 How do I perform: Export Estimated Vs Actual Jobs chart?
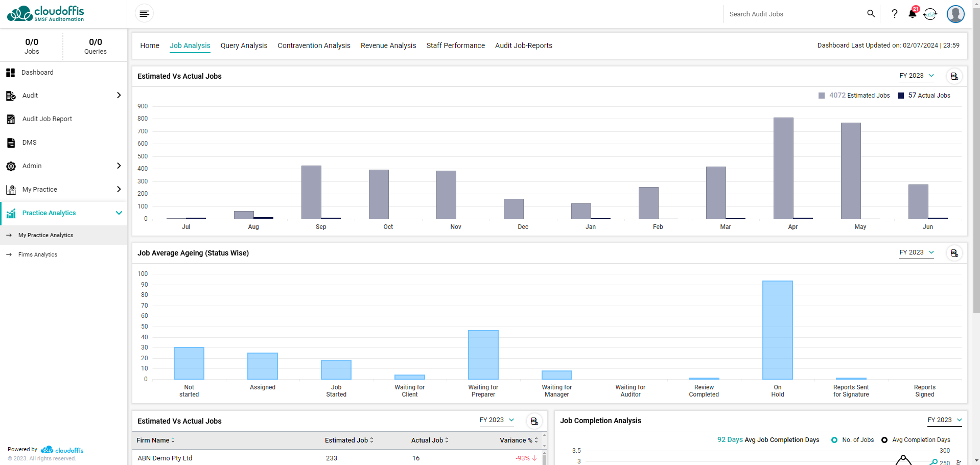954,76
